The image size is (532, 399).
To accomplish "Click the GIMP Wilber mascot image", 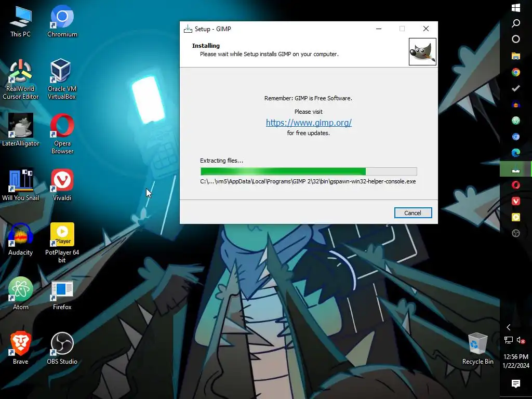I will (422, 51).
